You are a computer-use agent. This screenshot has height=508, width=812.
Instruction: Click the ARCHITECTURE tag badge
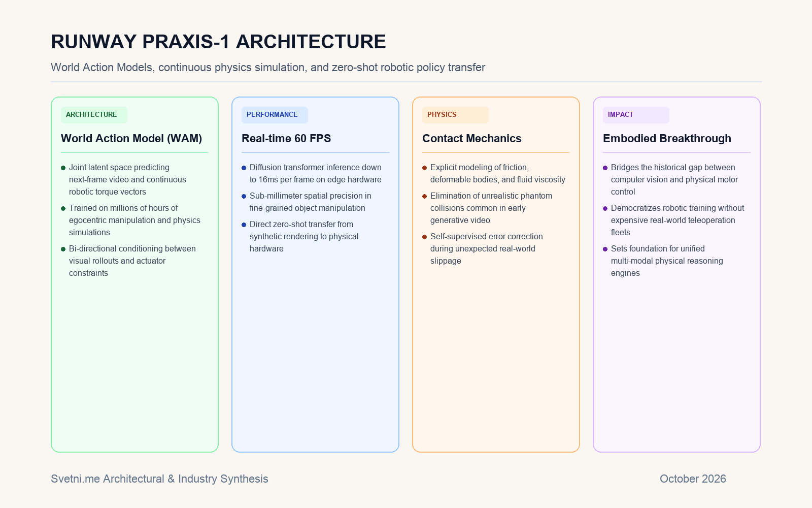pyautogui.click(x=94, y=115)
